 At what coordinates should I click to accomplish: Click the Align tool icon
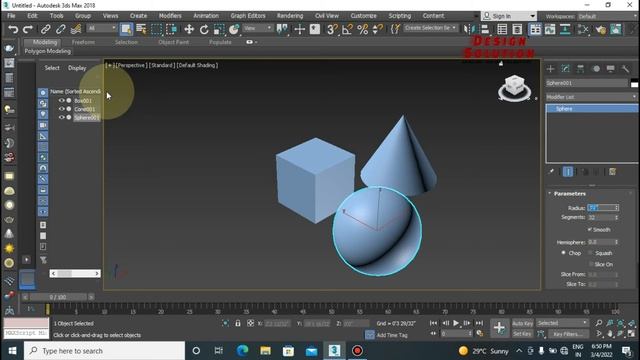point(485,29)
